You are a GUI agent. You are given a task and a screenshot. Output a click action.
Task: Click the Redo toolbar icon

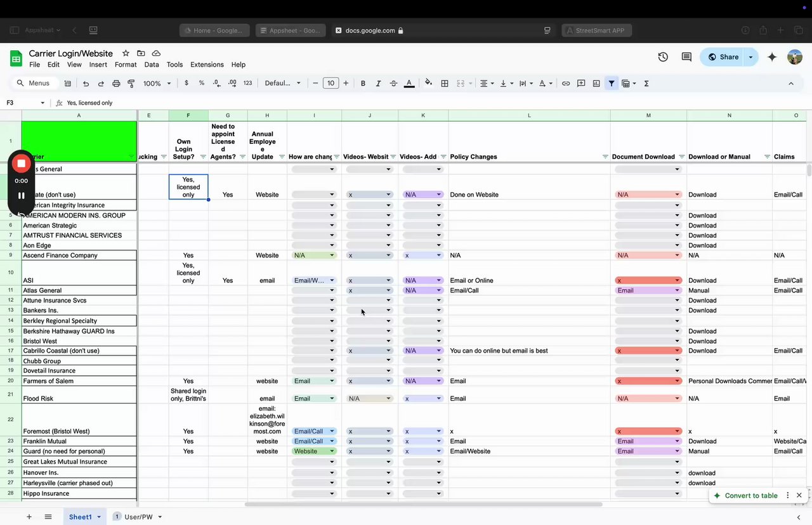point(101,83)
